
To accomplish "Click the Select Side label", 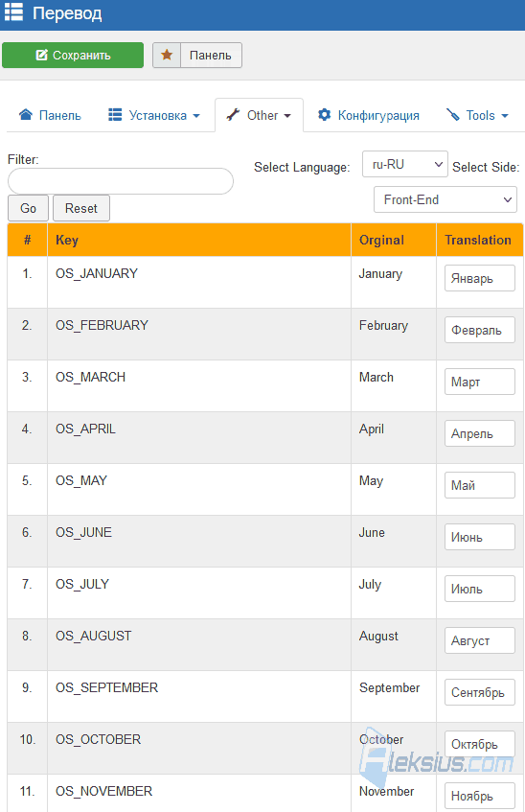I will (x=486, y=167).
